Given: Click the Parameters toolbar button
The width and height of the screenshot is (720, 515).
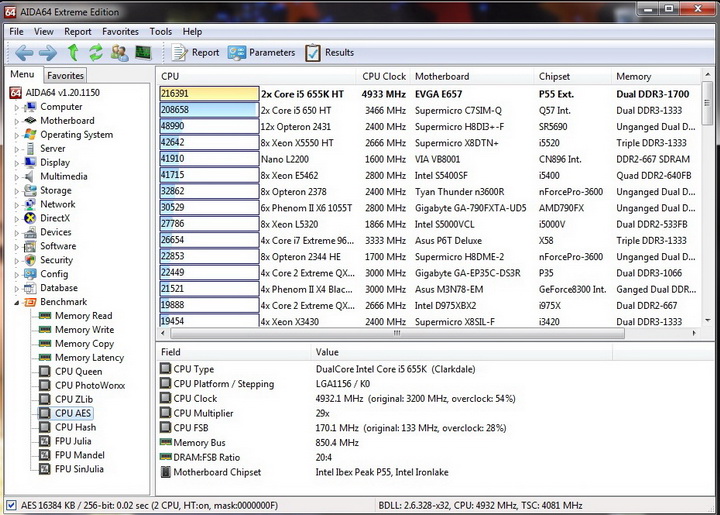Looking at the screenshot, I should [x=261, y=53].
